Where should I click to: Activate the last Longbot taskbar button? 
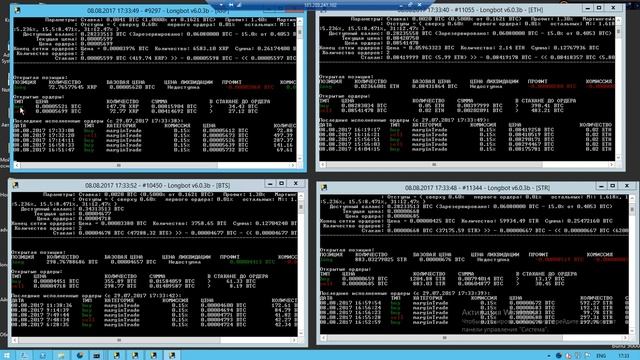click(172, 356)
